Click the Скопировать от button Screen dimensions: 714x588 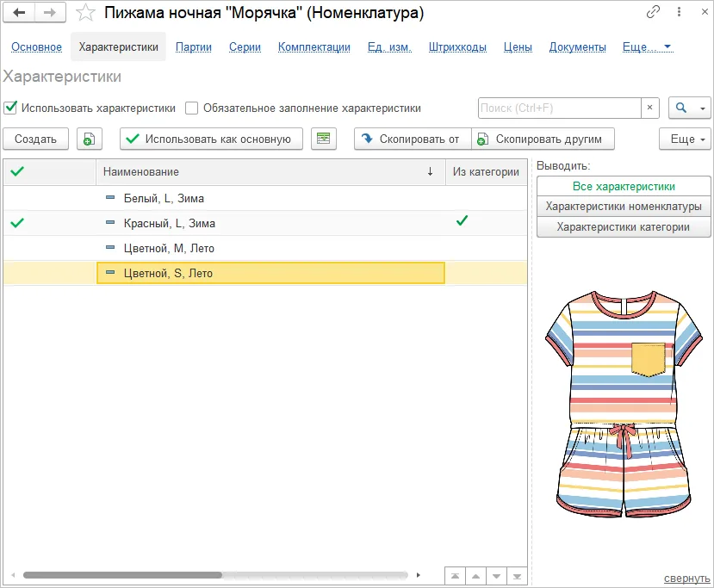coord(413,139)
